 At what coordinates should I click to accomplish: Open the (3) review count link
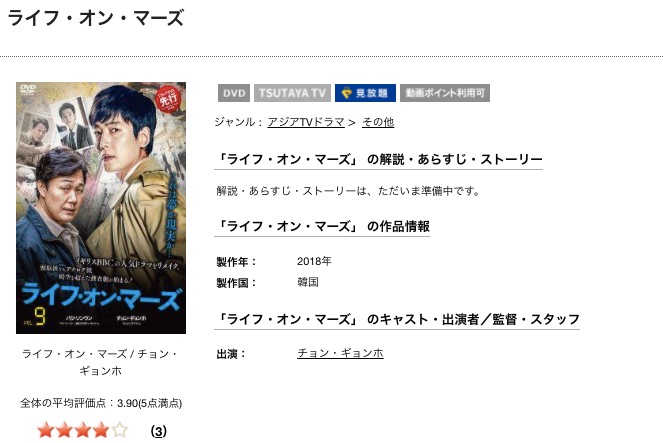(x=159, y=432)
